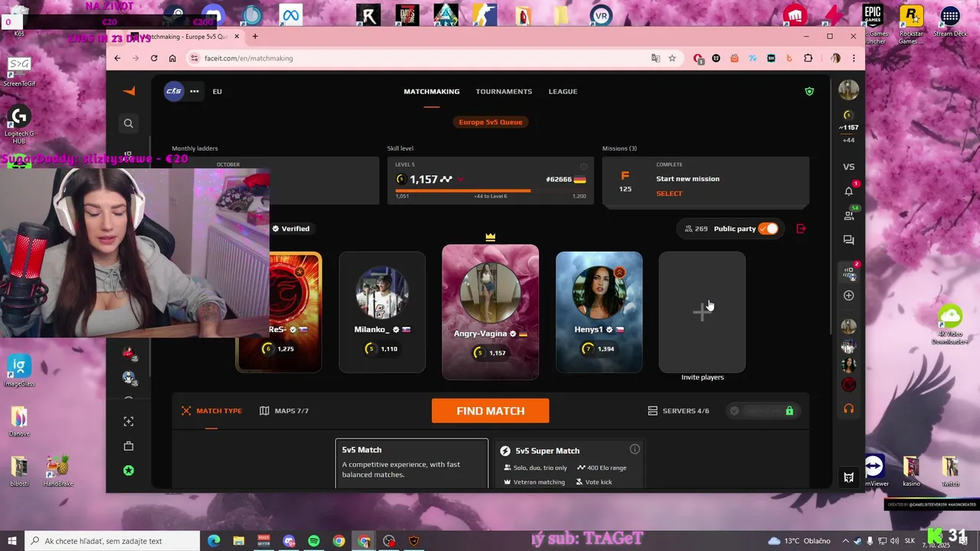Click the circled plus icon in right sidebar
Screen dimensions: 980x551
point(848,295)
